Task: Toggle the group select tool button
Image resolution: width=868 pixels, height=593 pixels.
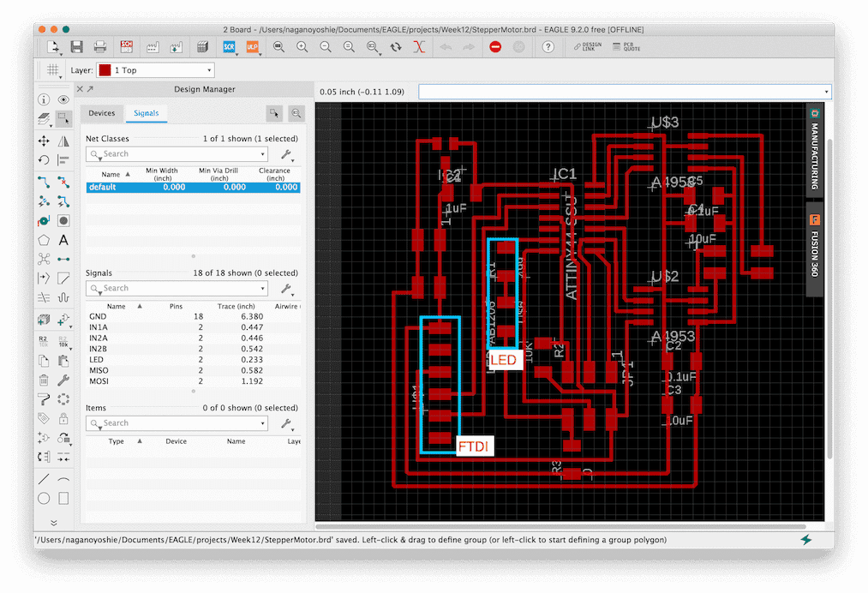Action: click(63, 119)
